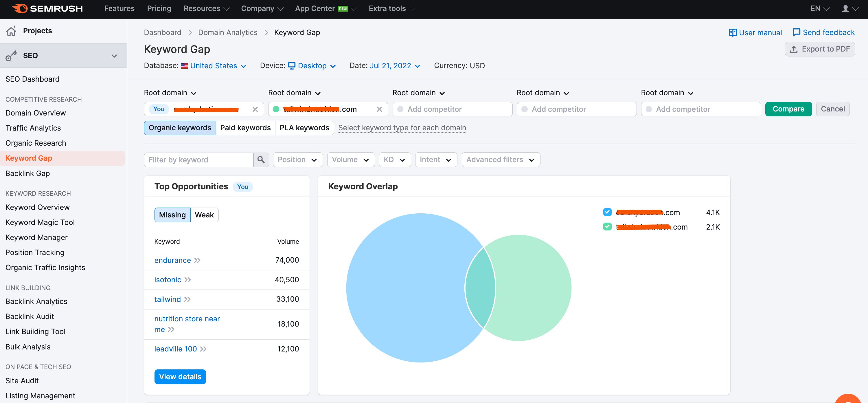Image resolution: width=868 pixels, height=403 pixels.
Task: Open the Domain Analytics breadcrumb link
Action: click(x=227, y=33)
